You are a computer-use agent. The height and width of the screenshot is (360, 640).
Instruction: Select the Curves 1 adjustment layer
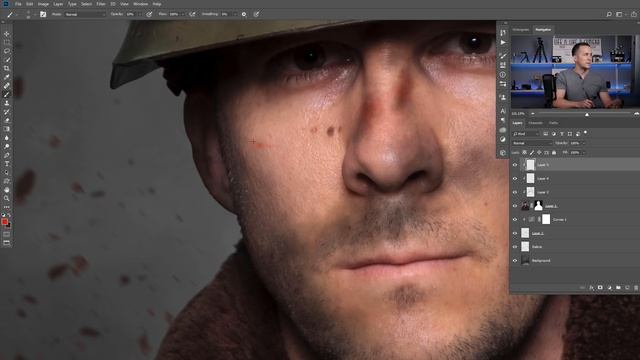coord(576,220)
